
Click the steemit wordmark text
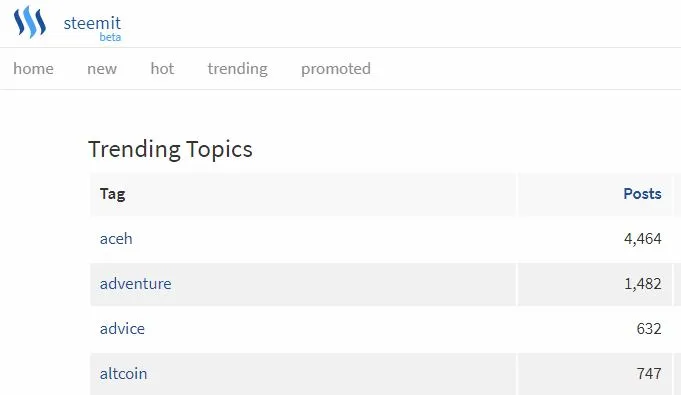(x=92, y=23)
